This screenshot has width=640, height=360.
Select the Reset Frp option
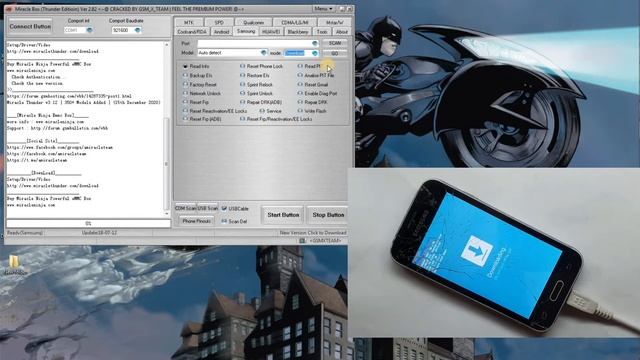pyautogui.click(x=196, y=102)
